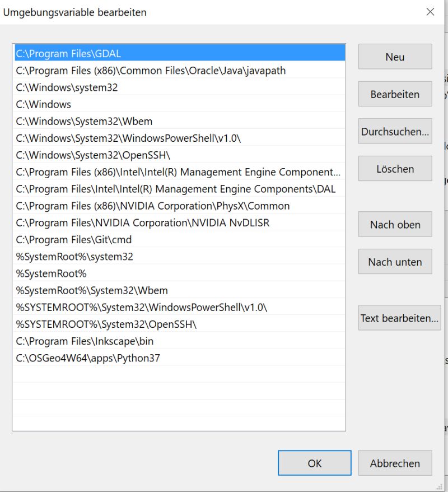Select the C:\Program Files\Inkscape\bin entry
Image resolution: width=448 pixels, height=492 pixels.
tap(180, 341)
